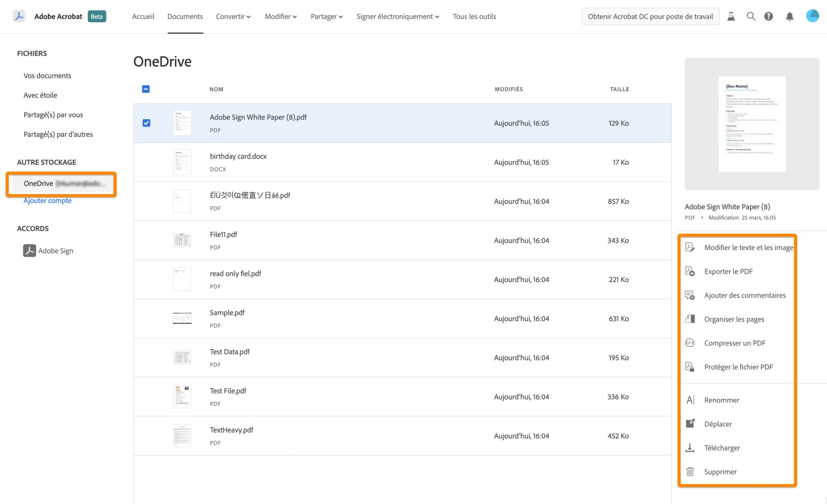The height and width of the screenshot is (504, 827).
Task: Select the Documents tab
Action: click(x=185, y=16)
